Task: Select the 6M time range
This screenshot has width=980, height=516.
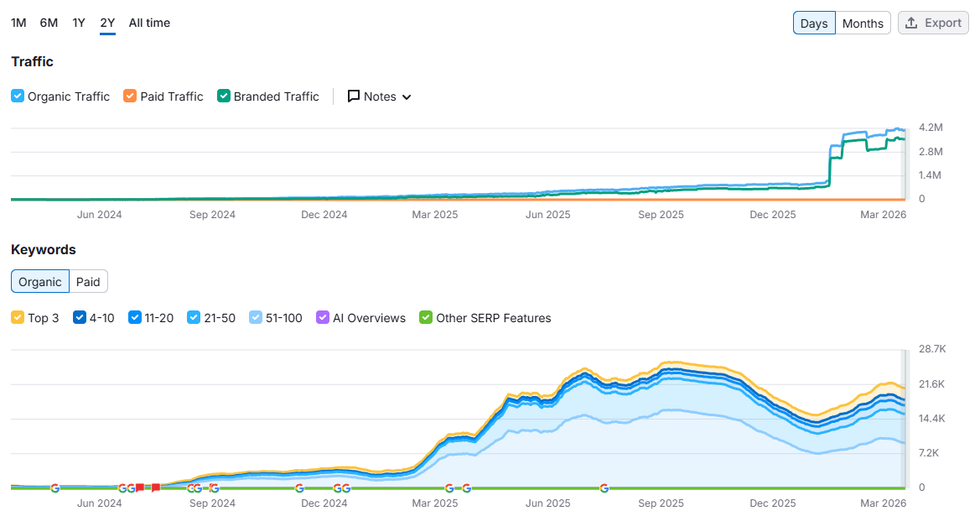Action: pos(49,23)
